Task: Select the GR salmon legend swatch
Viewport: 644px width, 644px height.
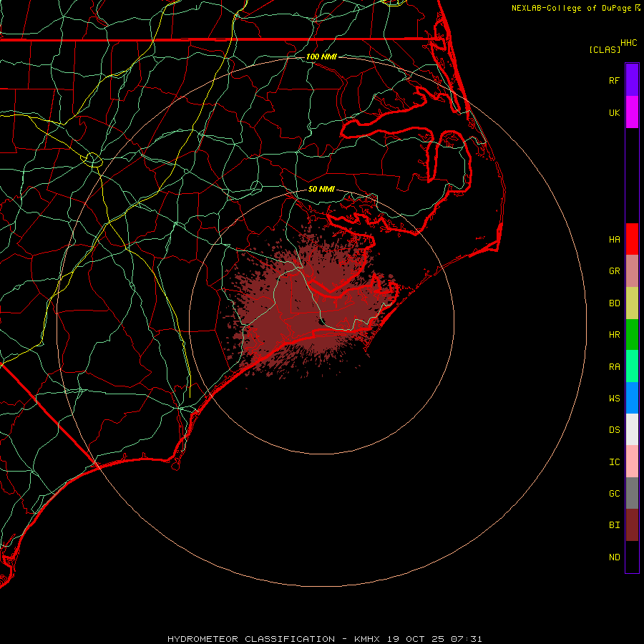Action: click(x=632, y=271)
